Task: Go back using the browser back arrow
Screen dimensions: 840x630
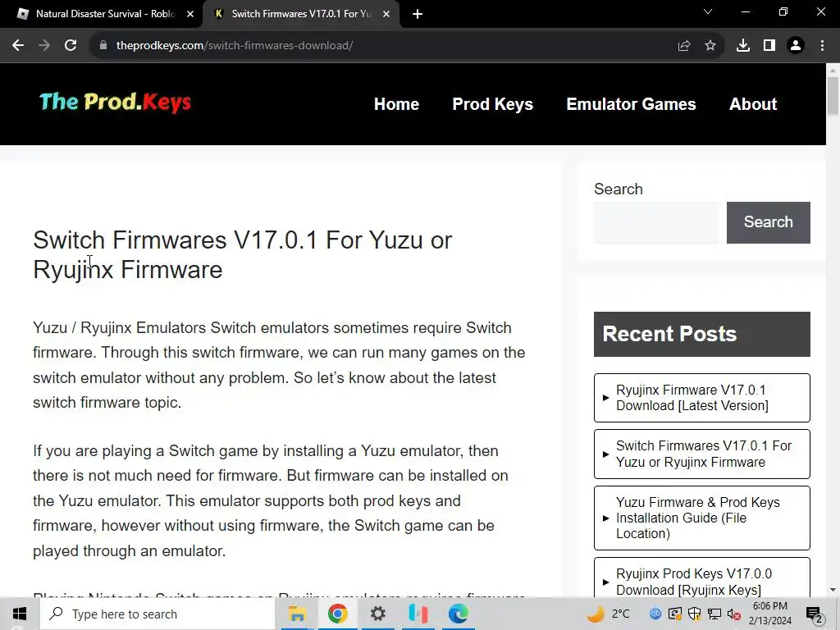Action: [x=18, y=46]
